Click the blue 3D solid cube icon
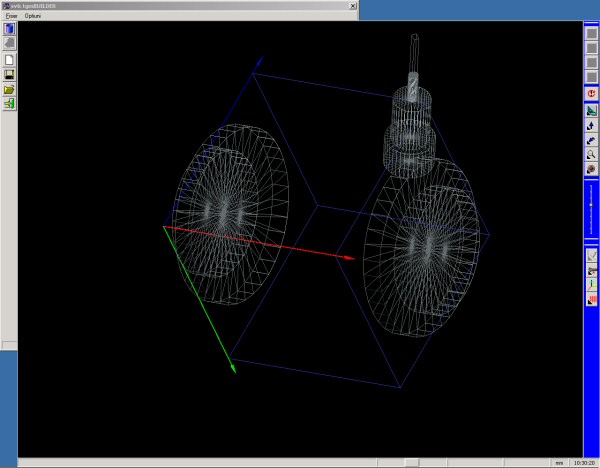The height and width of the screenshot is (468, 600). click(10, 29)
